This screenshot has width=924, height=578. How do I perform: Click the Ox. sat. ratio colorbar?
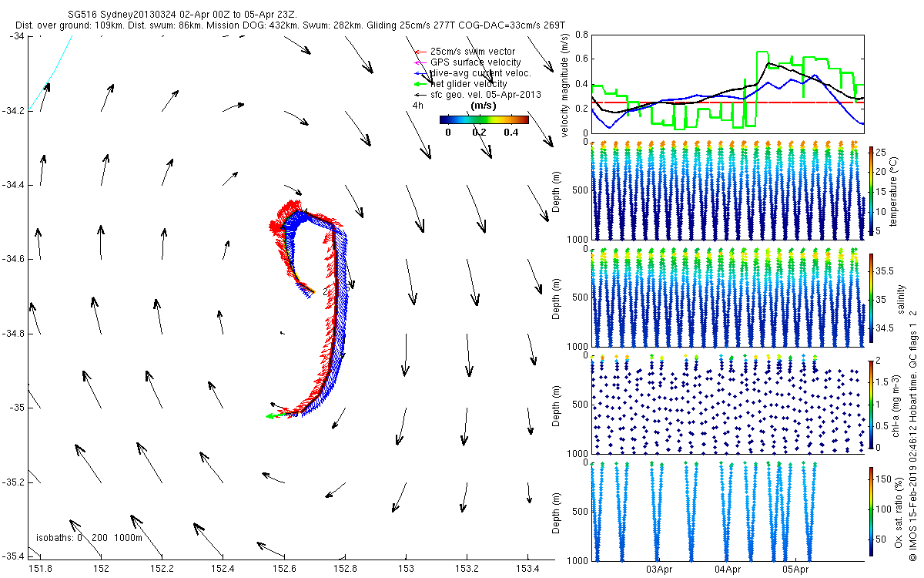(871, 512)
